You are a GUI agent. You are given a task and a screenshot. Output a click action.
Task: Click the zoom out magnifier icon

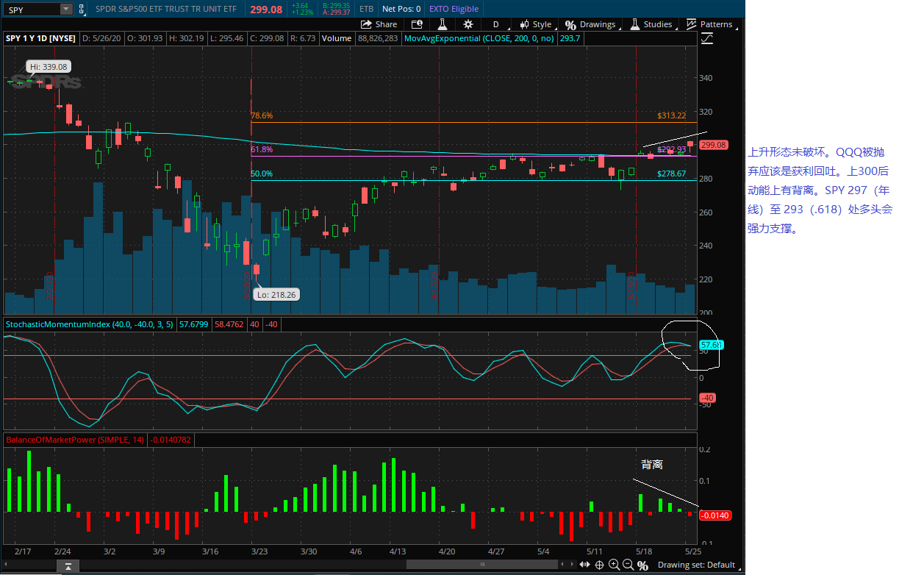628,565
